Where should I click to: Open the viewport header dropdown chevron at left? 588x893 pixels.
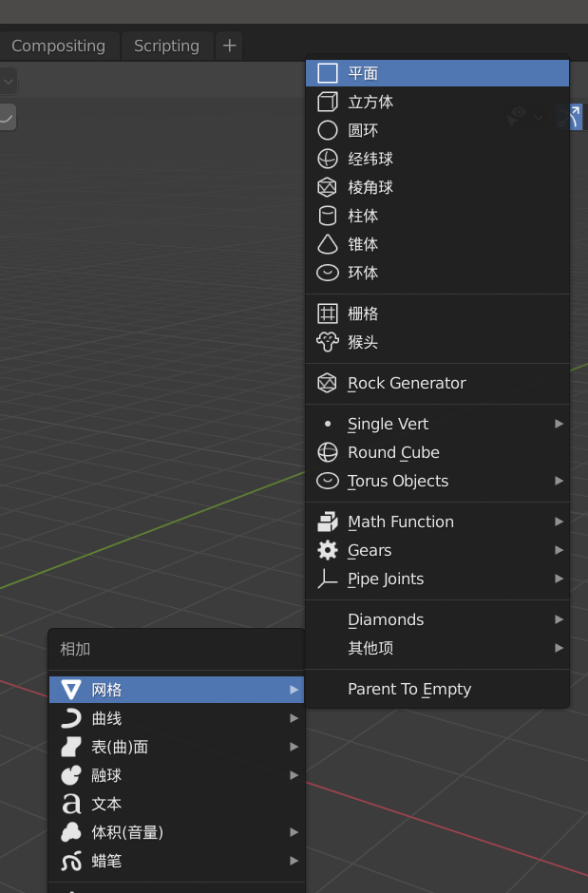coord(8,82)
